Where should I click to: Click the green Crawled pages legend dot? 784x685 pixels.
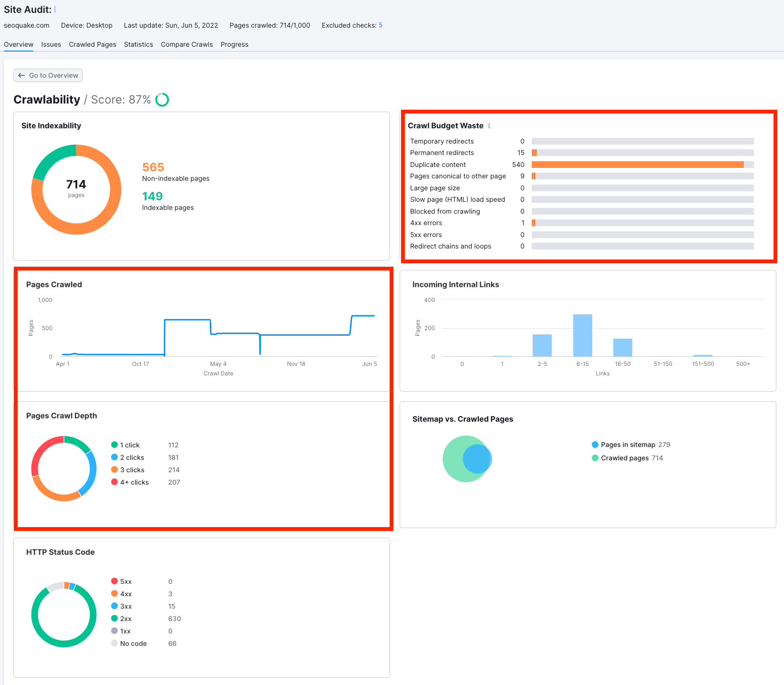pos(595,458)
